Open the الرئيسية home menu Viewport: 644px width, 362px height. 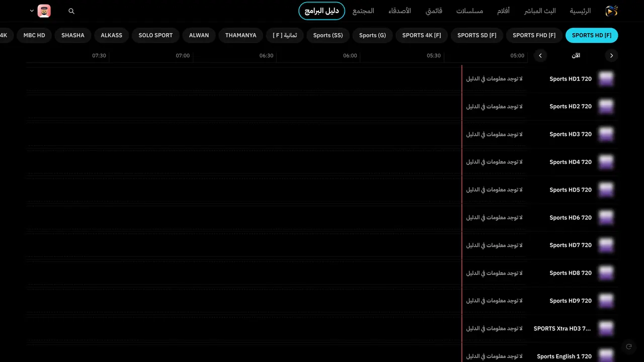[x=580, y=11]
